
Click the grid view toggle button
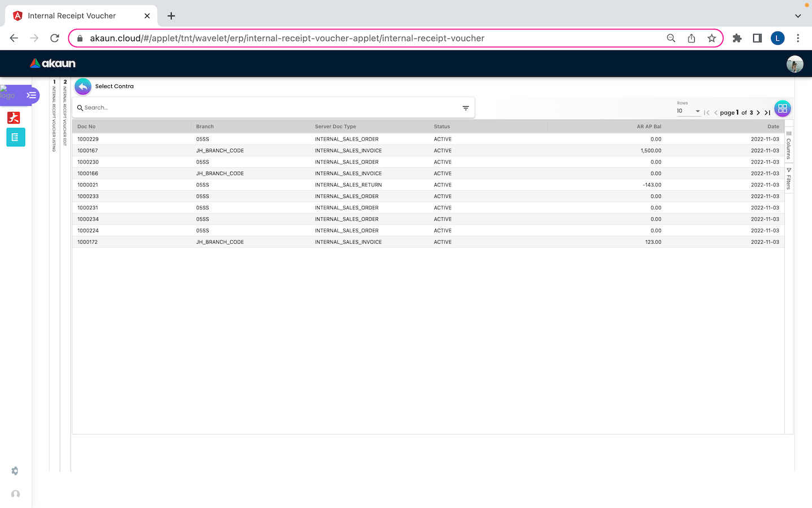click(782, 108)
